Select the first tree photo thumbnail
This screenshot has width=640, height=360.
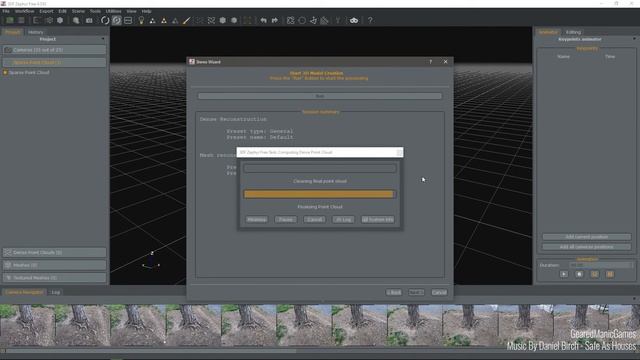click(27, 325)
